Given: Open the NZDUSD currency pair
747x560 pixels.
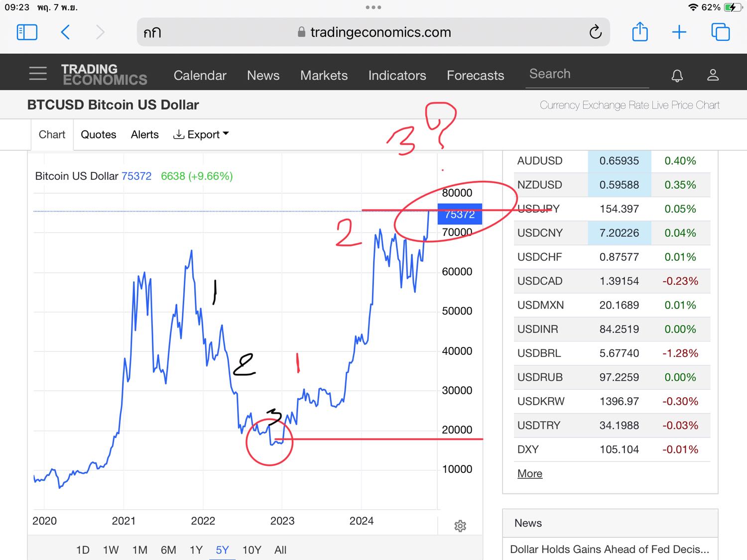Looking at the screenshot, I should (540, 185).
